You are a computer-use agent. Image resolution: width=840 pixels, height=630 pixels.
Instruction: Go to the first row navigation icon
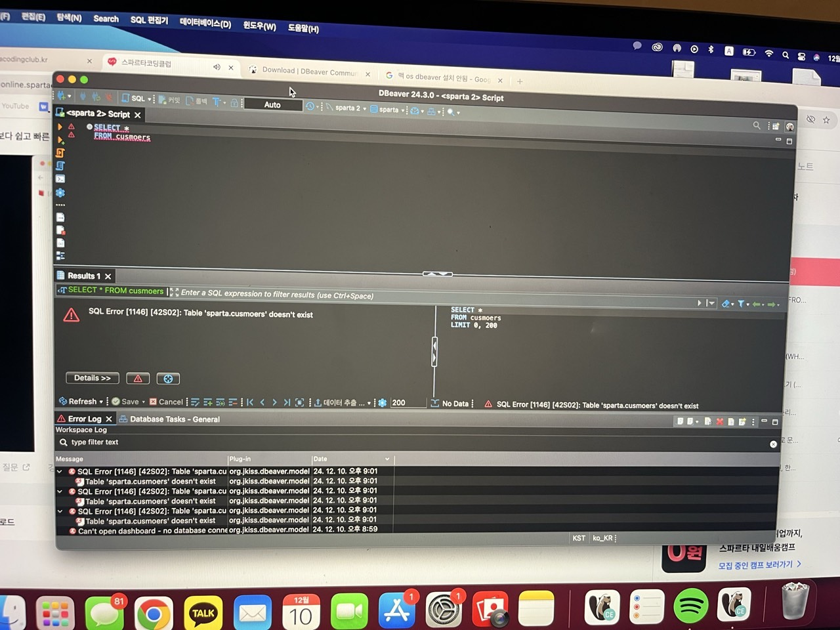pos(250,402)
